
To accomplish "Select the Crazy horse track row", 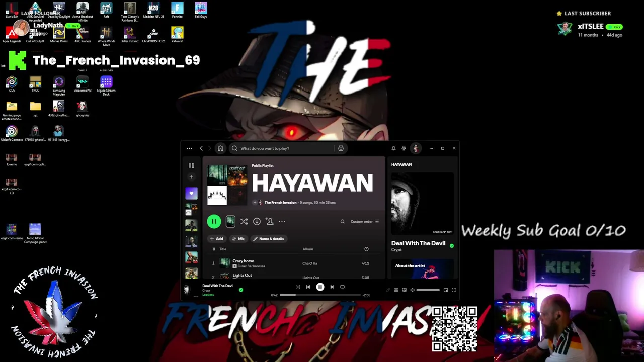I will [293, 263].
